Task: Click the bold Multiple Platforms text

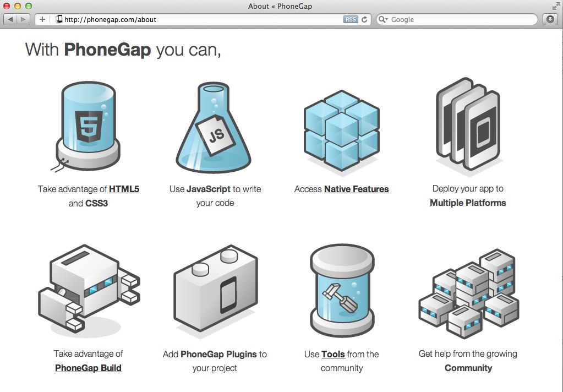Action: point(468,203)
